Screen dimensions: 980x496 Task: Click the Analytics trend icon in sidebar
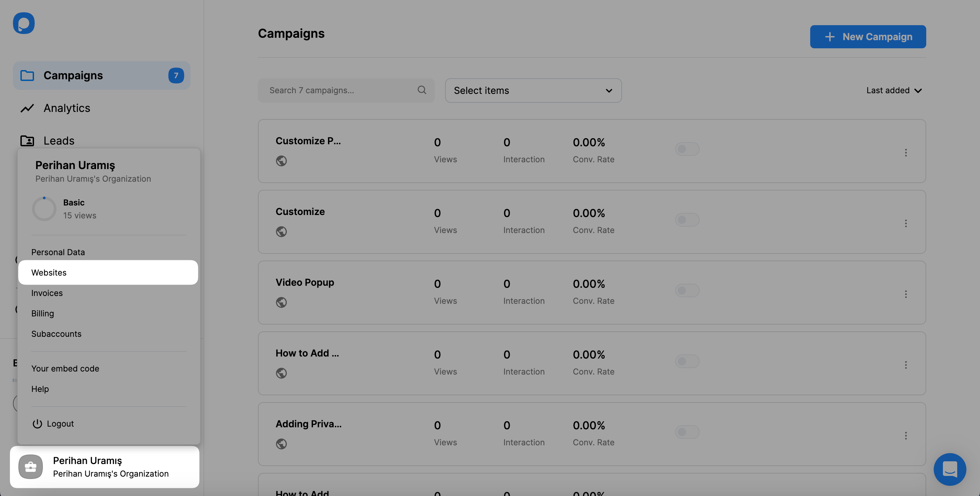[x=27, y=108]
